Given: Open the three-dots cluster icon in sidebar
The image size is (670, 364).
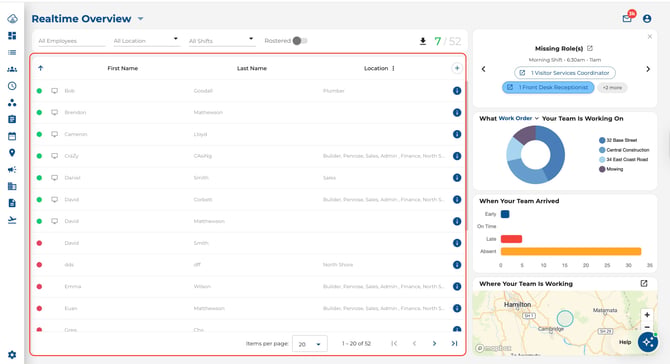Looking at the screenshot, I should pyautogui.click(x=12, y=103).
